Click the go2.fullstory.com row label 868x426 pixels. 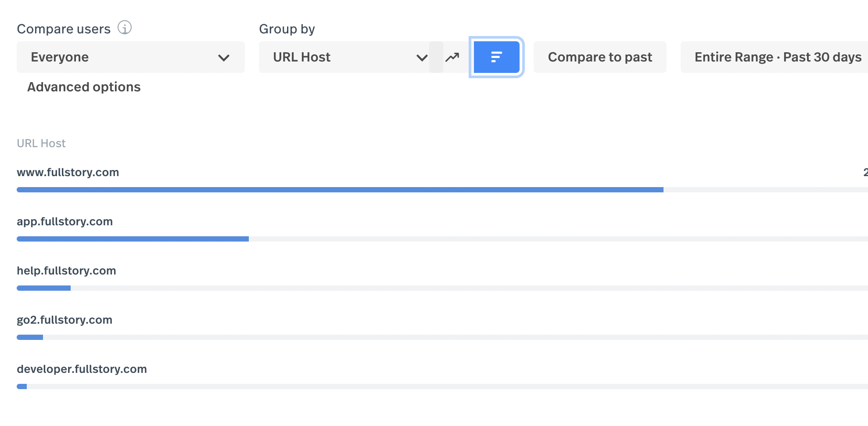[65, 320]
